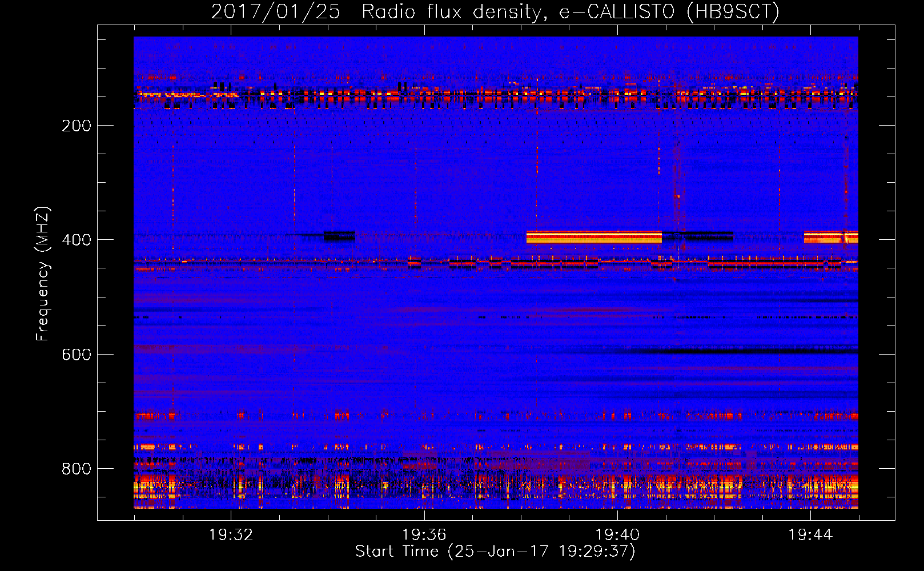The image size is (924, 571).
Task: Click the 200 frequency tick label
Action: [77, 126]
